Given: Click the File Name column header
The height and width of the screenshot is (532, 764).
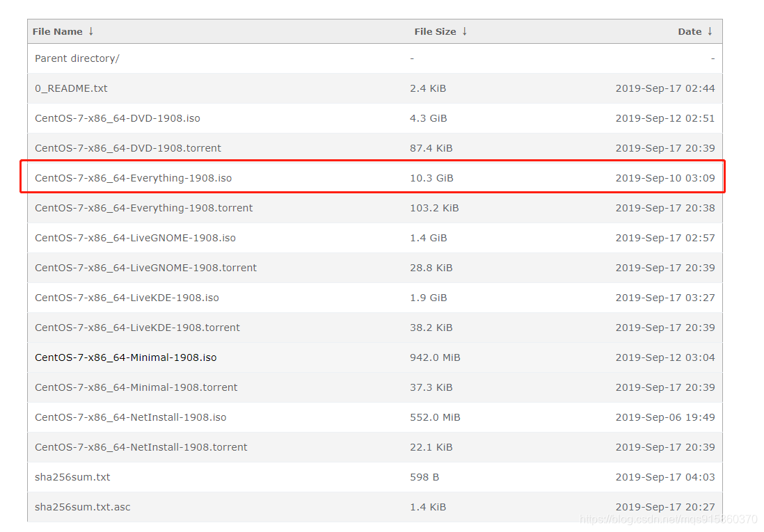Looking at the screenshot, I should pyautogui.click(x=58, y=32).
